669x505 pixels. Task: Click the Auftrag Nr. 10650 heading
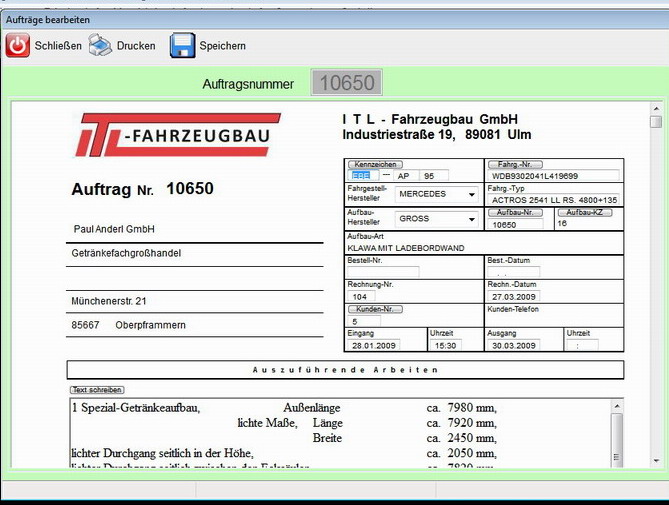143,189
